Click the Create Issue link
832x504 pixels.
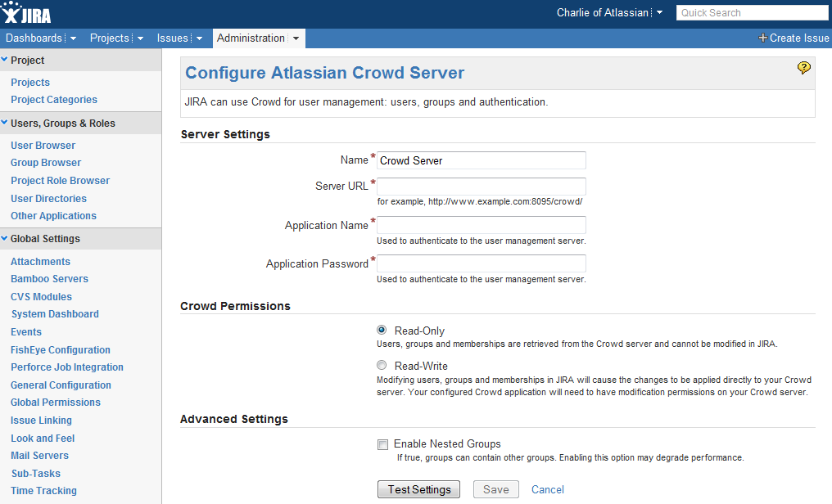pos(799,38)
